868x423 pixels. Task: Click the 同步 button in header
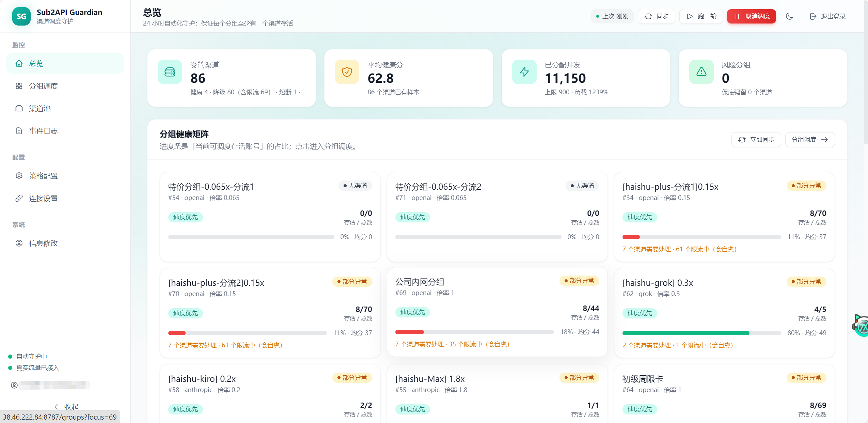(657, 16)
